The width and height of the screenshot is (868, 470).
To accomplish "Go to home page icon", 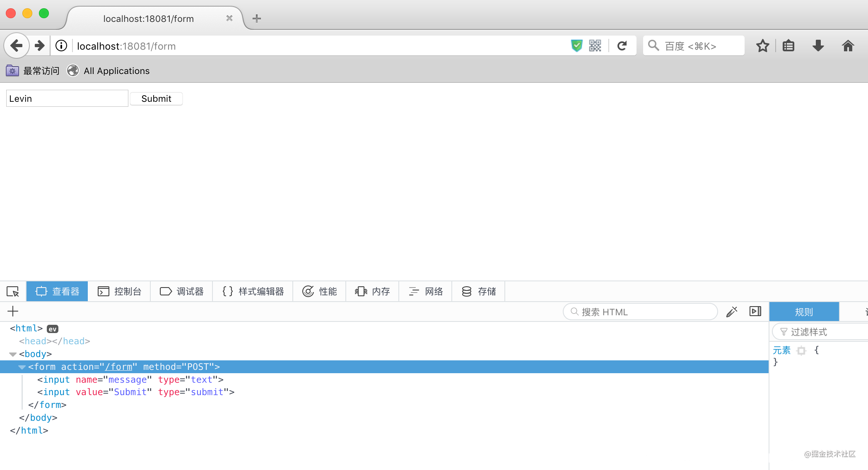I will point(848,46).
